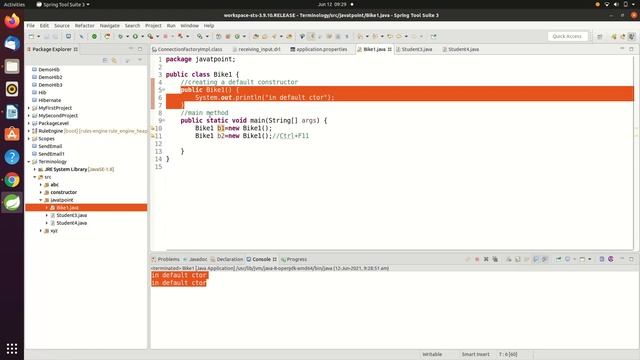Screen dimensions: 640x360
Task: Open the File menu
Action: [x=31, y=25]
